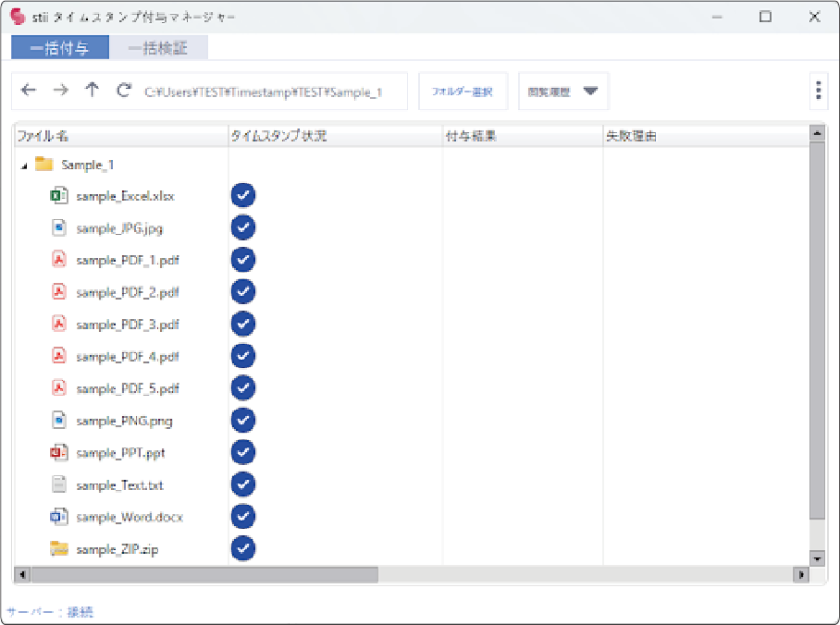Open the 閲覧履歴 history dropdown
The image size is (840, 625).
coord(563,92)
